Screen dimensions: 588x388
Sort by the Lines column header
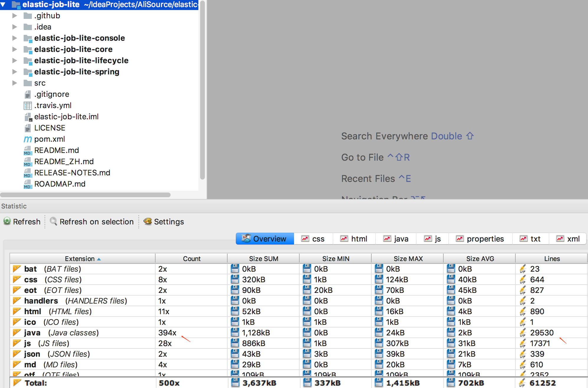(x=551, y=259)
